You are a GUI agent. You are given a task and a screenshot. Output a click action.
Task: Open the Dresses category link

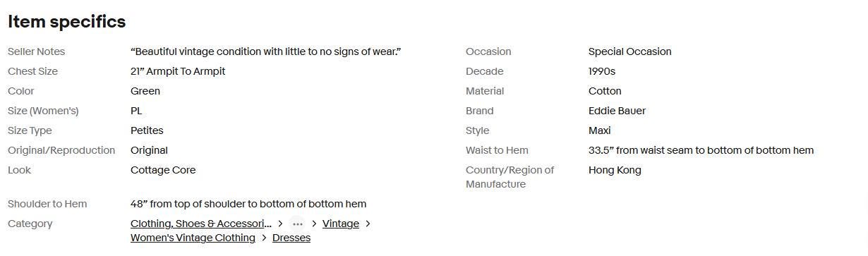291,238
